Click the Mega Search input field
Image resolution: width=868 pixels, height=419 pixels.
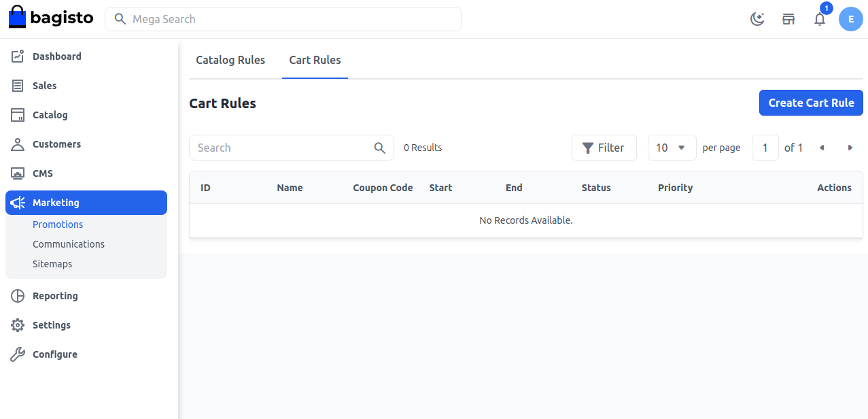(x=283, y=19)
